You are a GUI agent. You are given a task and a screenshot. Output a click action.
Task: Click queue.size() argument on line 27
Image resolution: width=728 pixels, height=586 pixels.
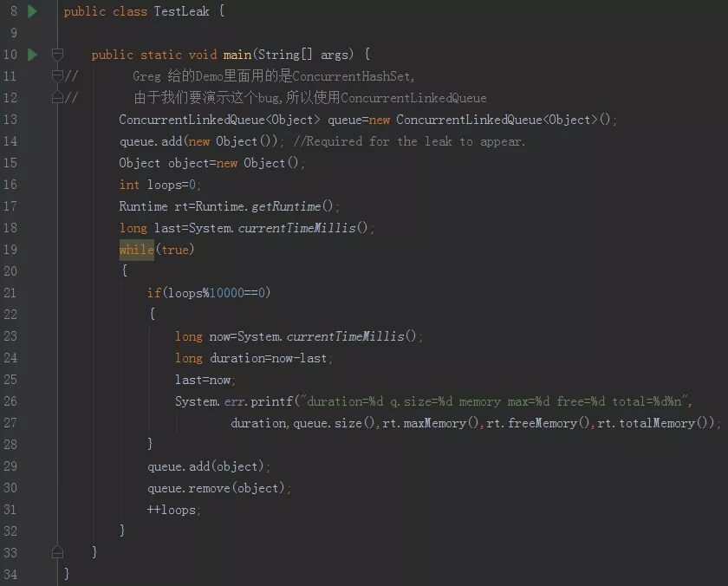tap(334, 423)
